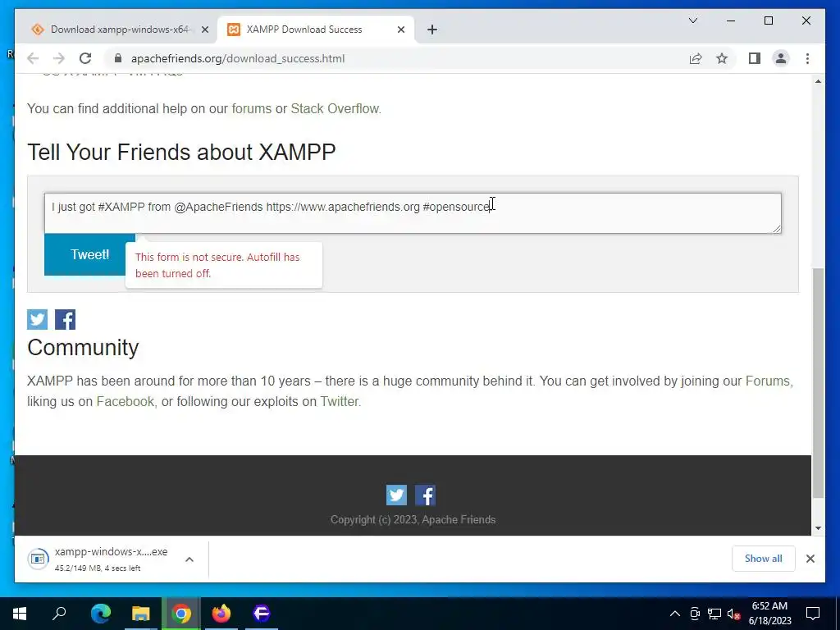The image size is (840, 630).
Task: Reload the page with refresh icon
Action: click(85, 58)
